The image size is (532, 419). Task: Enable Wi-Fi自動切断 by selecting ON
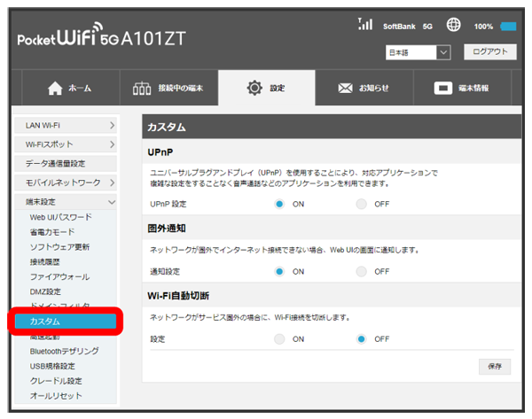[x=279, y=338]
